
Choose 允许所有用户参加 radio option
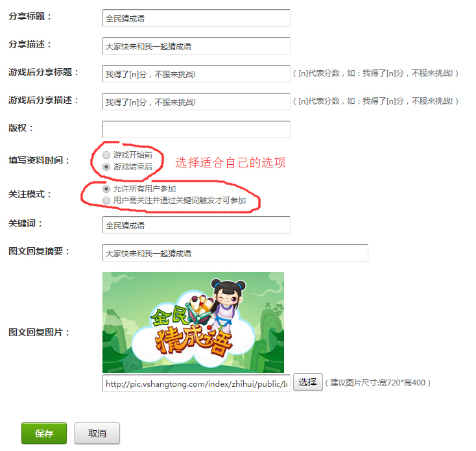tap(107, 189)
